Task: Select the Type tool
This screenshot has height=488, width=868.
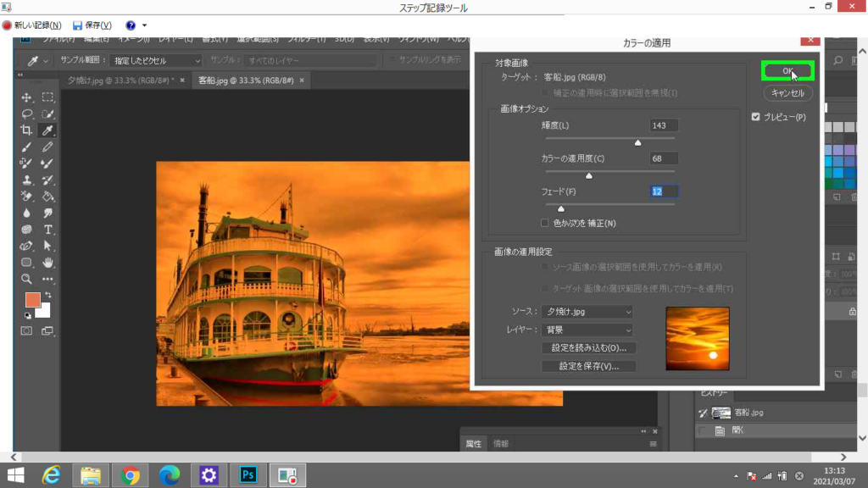Action: pos(47,230)
